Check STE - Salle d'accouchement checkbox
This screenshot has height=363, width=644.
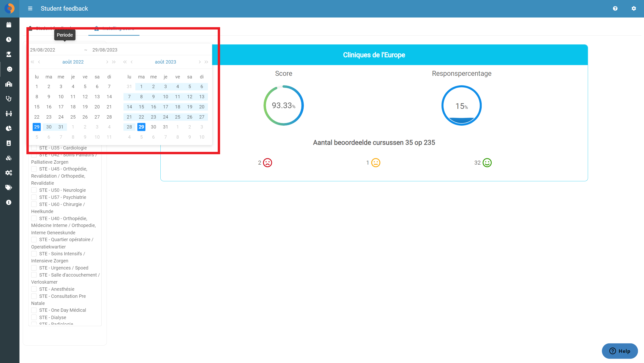click(x=34, y=275)
